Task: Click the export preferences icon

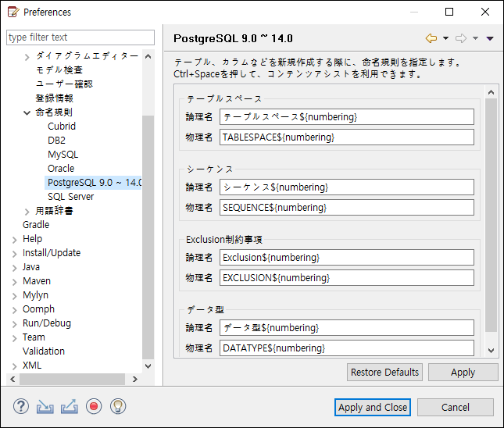Action: (70, 406)
